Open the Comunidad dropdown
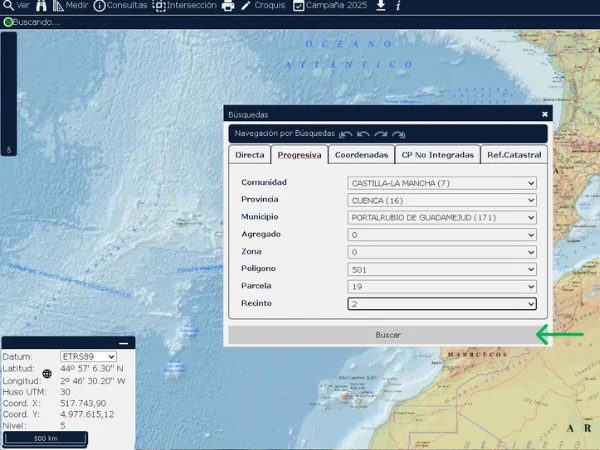The image size is (600, 450). point(442,183)
